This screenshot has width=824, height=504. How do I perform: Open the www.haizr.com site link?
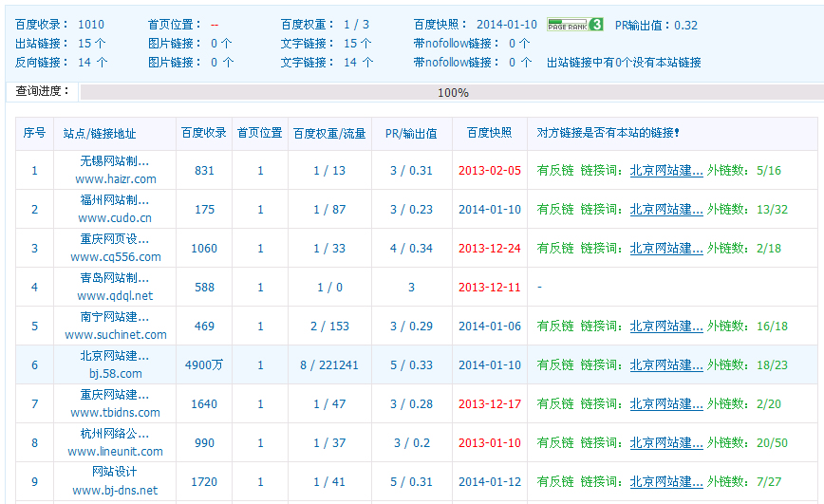(x=116, y=179)
